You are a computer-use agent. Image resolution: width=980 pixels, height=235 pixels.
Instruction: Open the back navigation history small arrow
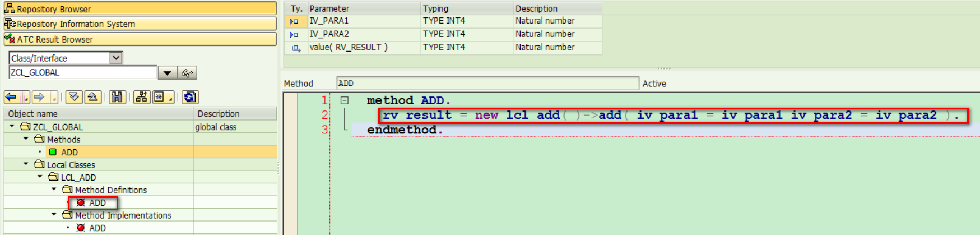(26, 98)
